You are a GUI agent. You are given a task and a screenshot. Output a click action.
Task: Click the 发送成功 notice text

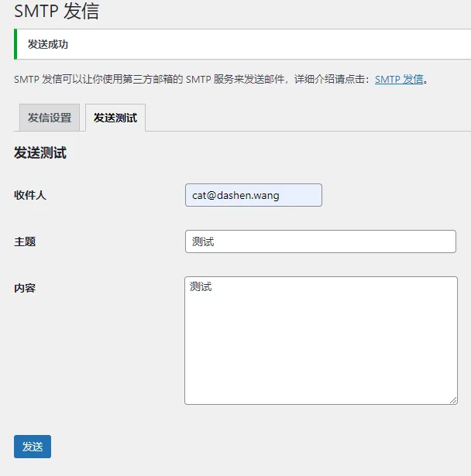(48, 44)
